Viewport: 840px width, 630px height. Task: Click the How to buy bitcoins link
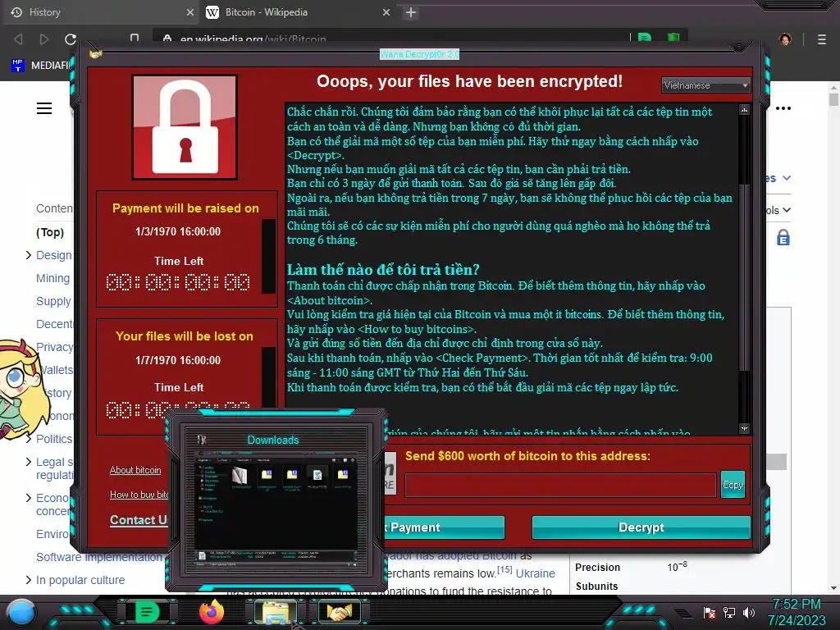(x=139, y=495)
